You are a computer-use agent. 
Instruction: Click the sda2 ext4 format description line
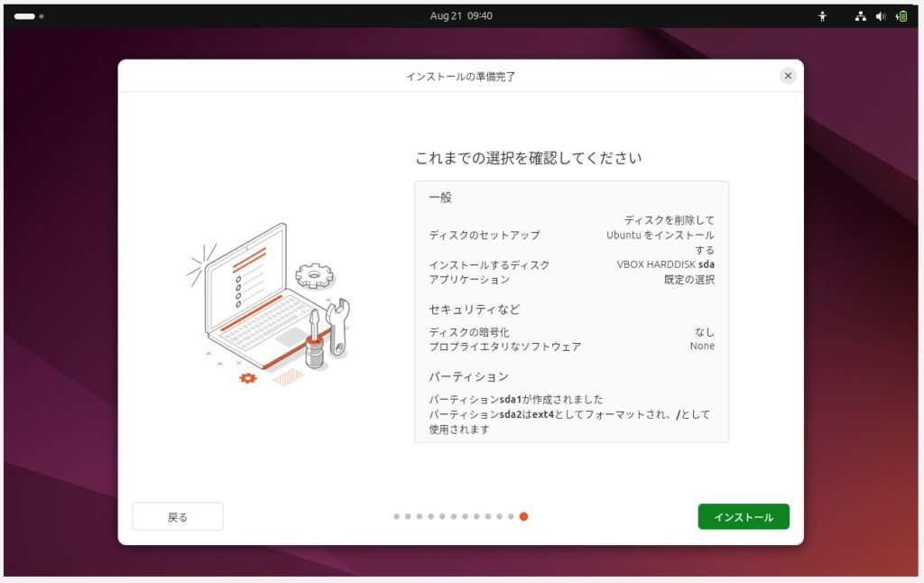tap(569, 421)
